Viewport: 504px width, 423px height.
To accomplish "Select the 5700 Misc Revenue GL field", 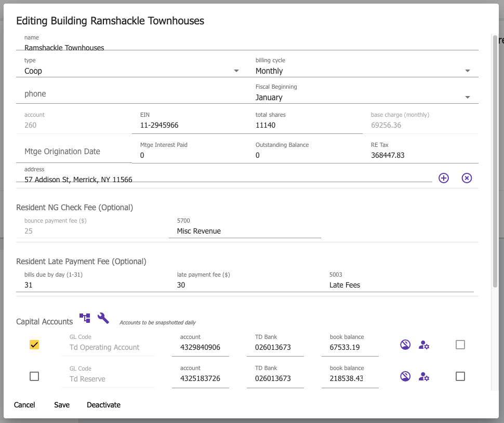I will coord(245,227).
